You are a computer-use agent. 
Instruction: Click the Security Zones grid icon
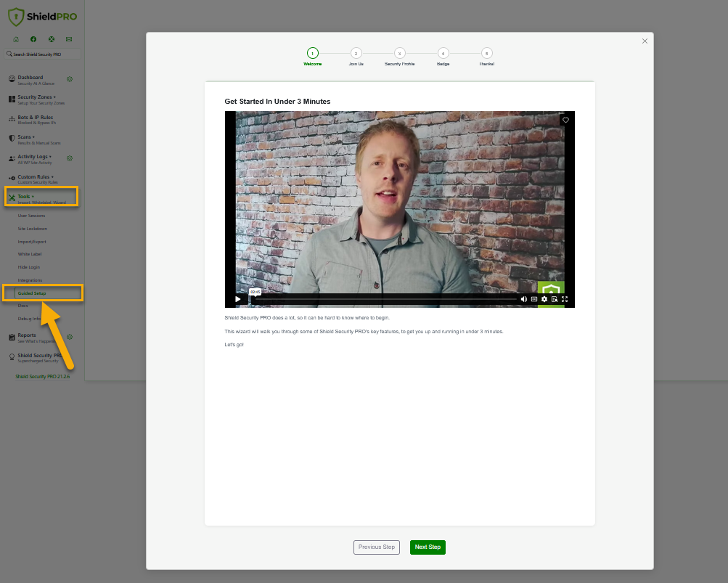click(12, 99)
